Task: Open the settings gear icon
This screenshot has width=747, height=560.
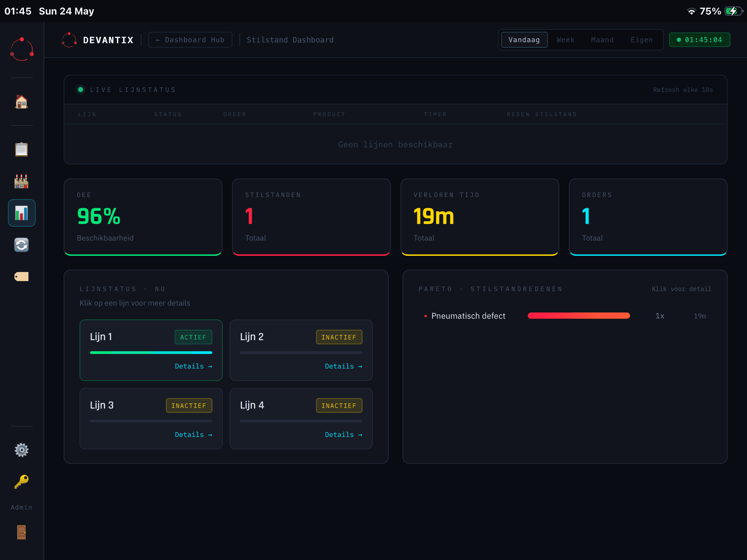Action: pos(21,450)
